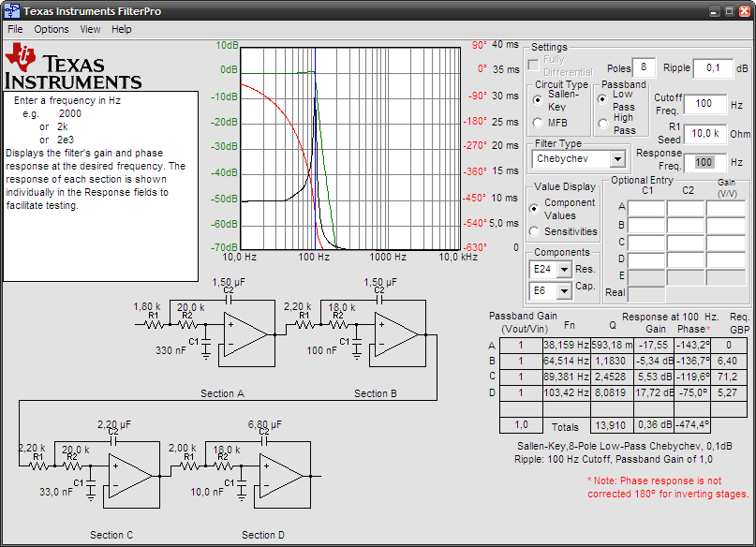The height and width of the screenshot is (547, 756).
Task: Click the Ripple value field
Action: [713, 68]
